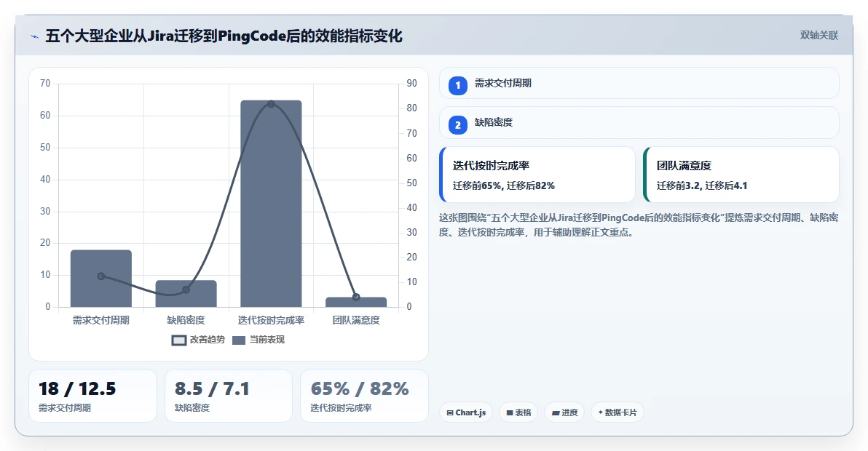Click the 需求交付周期 caption under 18 / 12.5

click(65, 408)
